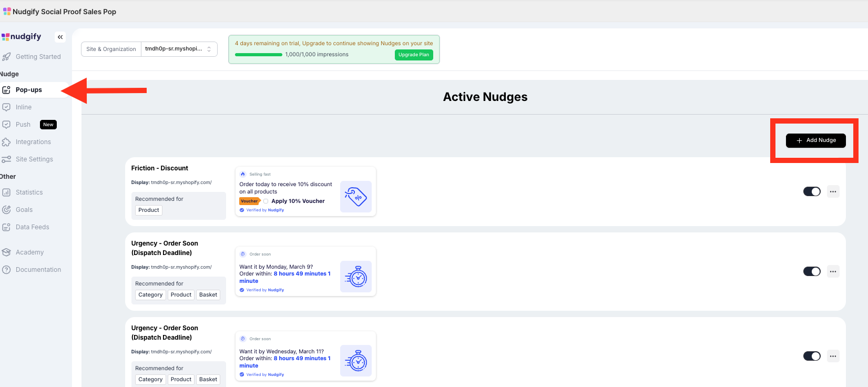Select Inline in the sidebar

pyautogui.click(x=24, y=107)
